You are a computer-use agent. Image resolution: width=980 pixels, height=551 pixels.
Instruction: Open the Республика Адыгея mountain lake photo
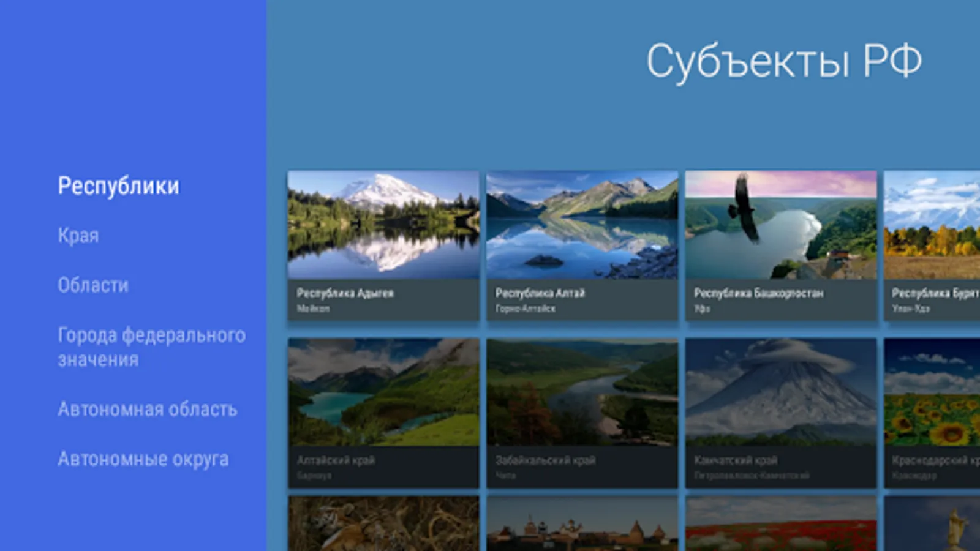click(x=383, y=225)
